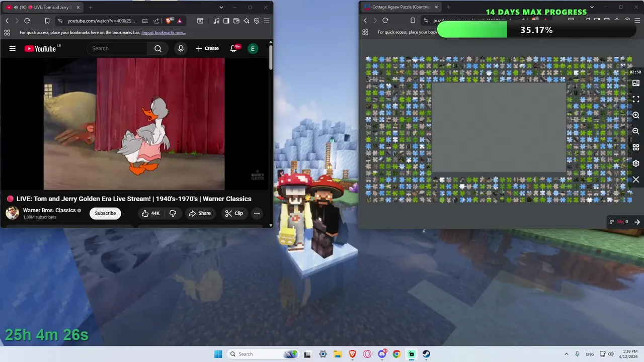
Task: Click the Clip button under the video
Action: (234, 213)
